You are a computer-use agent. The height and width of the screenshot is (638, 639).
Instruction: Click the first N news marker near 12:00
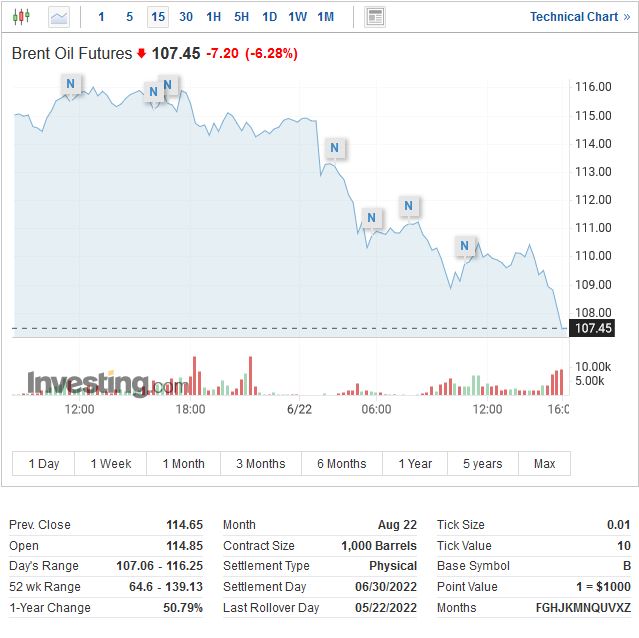point(70,85)
